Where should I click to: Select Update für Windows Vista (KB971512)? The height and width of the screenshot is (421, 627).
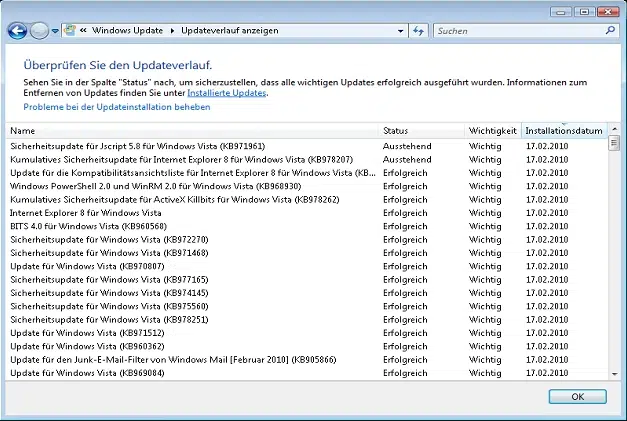click(307, 333)
